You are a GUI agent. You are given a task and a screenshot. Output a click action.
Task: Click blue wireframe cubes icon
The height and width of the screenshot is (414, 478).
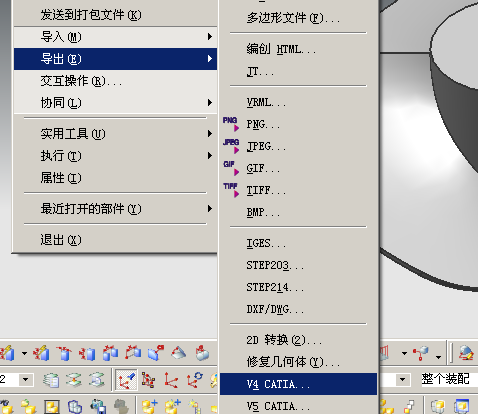75,406
